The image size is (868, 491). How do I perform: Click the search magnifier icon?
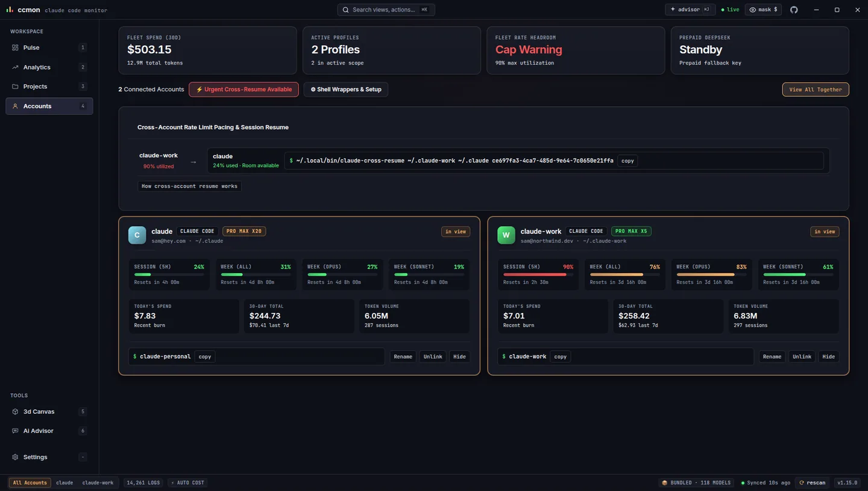(346, 10)
